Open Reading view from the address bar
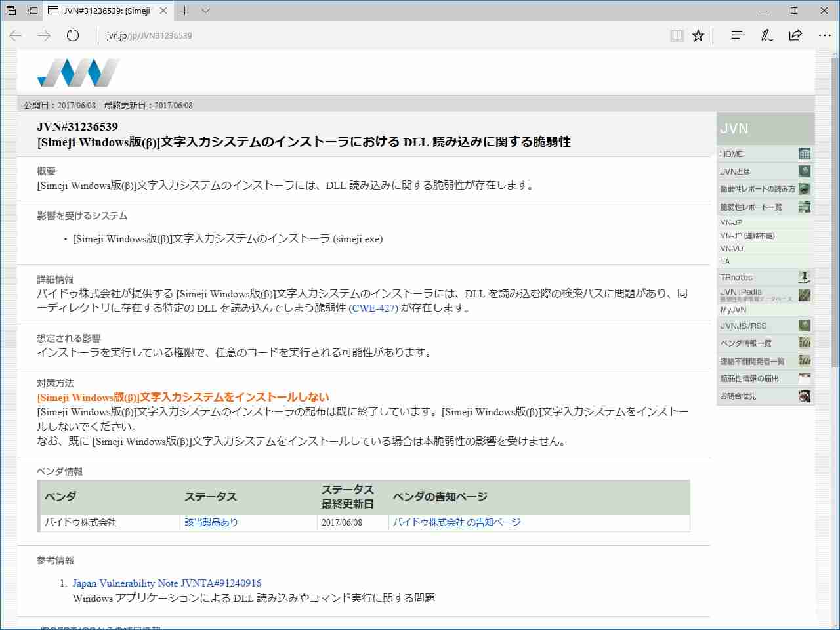Image resolution: width=840 pixels, height=630 pixels. click(677, 35)
